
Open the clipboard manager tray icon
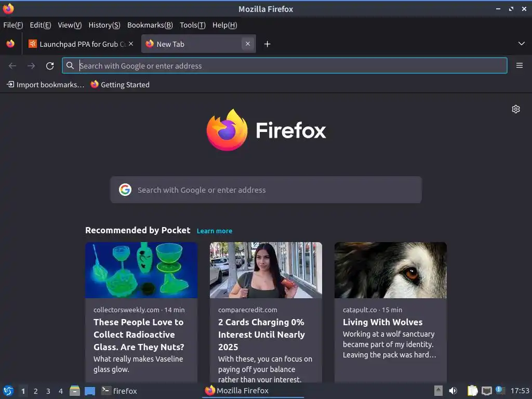(x=472, y=391)
